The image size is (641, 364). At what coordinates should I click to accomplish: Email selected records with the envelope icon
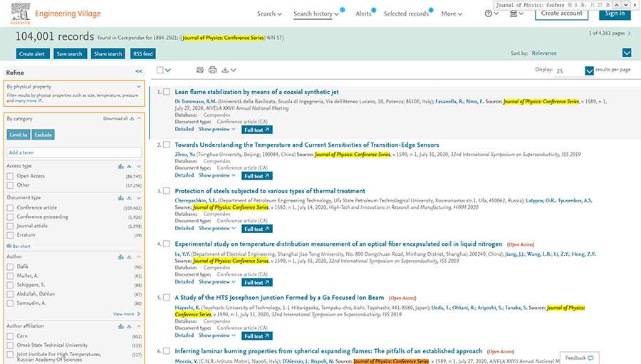[199, 70]
